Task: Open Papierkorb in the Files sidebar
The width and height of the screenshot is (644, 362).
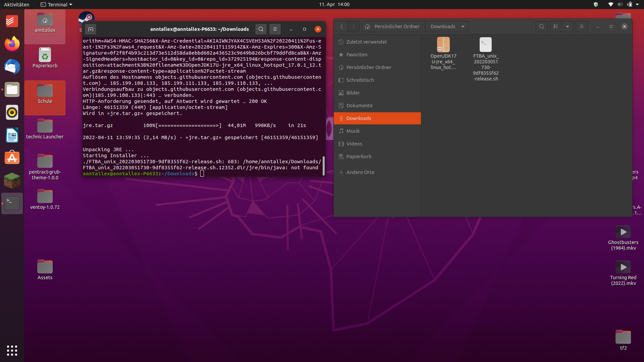Action: 377,157
